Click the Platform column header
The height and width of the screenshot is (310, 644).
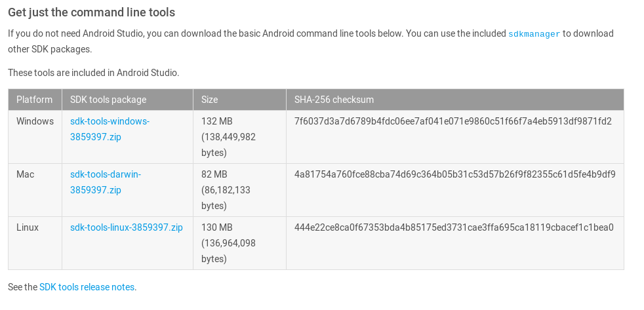[x=35, y=100]
